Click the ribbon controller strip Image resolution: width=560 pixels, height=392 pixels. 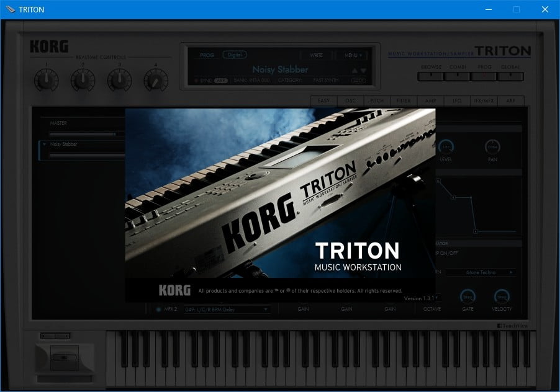(x=65, y=379)
